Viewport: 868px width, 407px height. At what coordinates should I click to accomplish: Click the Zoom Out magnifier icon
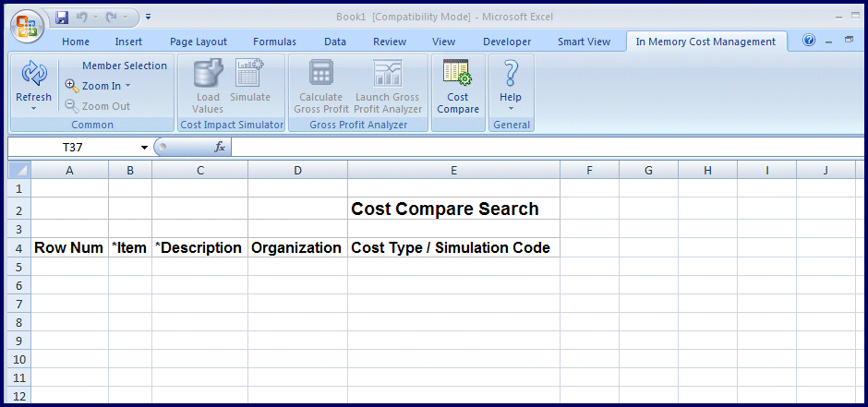point(72,106)
